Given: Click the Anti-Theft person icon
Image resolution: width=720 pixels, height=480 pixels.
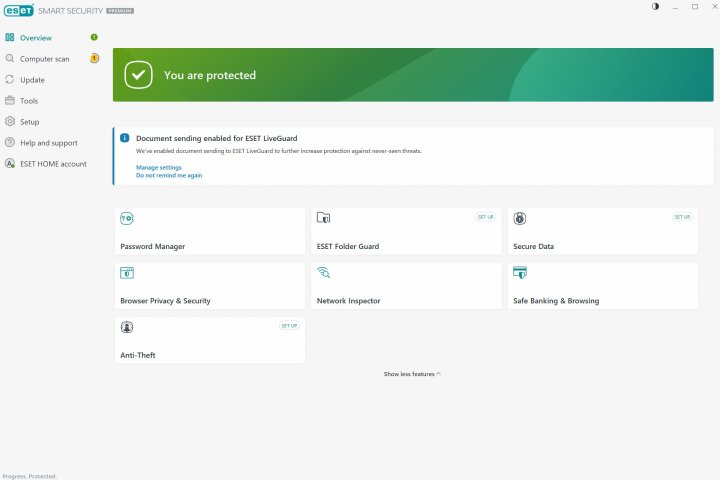Looking at the screenshot, I should [127, 327].
